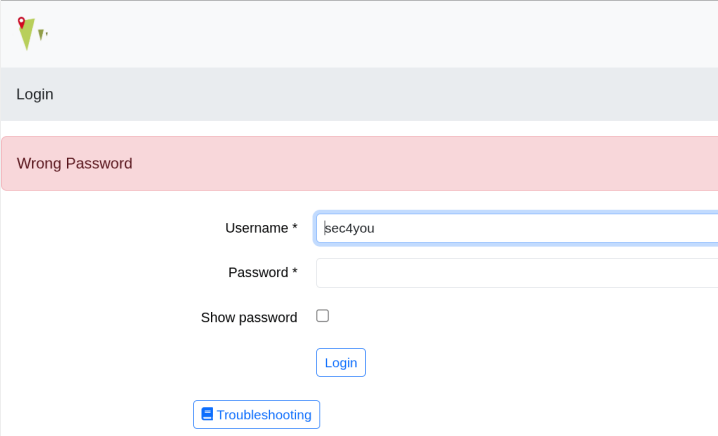Screen dimensions: 718x436
Task: Click the red location pin on the logo
Action: (x=22, y=21)
